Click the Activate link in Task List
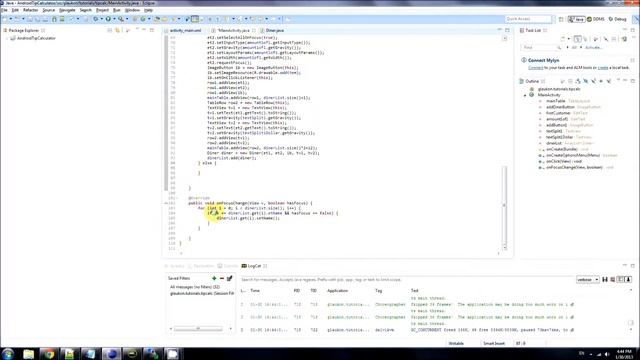The image size is (640, 360). 594,48
